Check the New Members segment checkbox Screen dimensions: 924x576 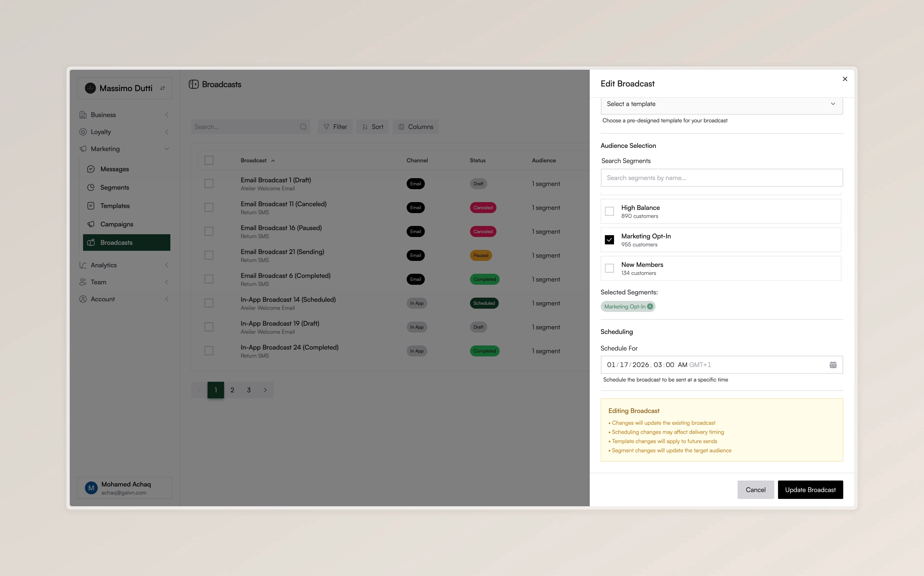(609, 269)
